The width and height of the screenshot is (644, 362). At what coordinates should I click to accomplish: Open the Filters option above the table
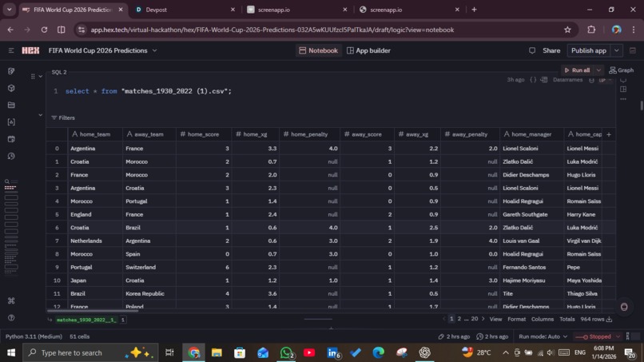(x=63, y=118)
